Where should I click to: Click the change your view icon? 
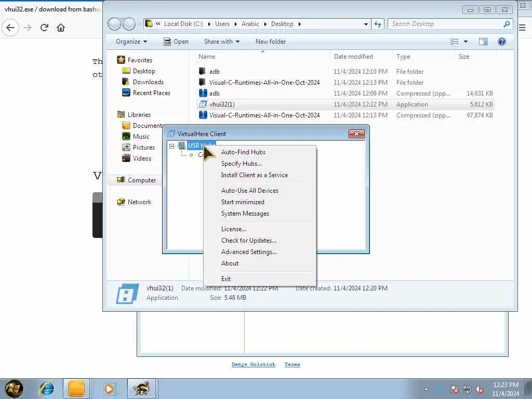(454, 42)
